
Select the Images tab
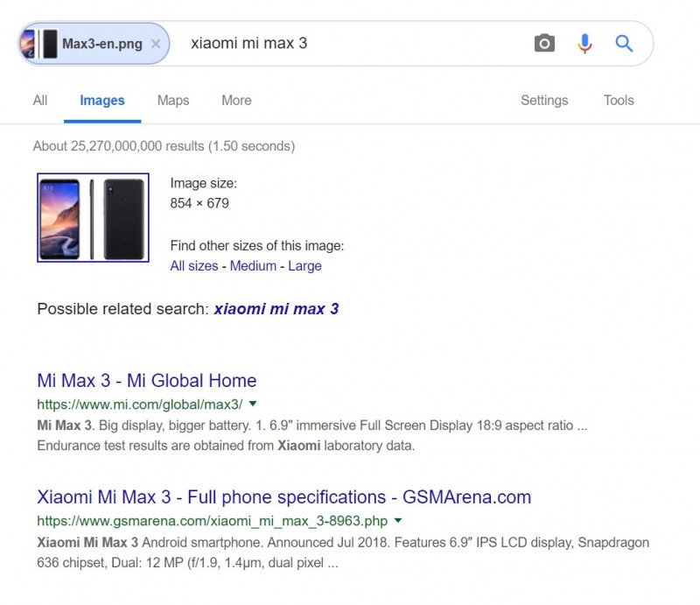tap(102, 101)
